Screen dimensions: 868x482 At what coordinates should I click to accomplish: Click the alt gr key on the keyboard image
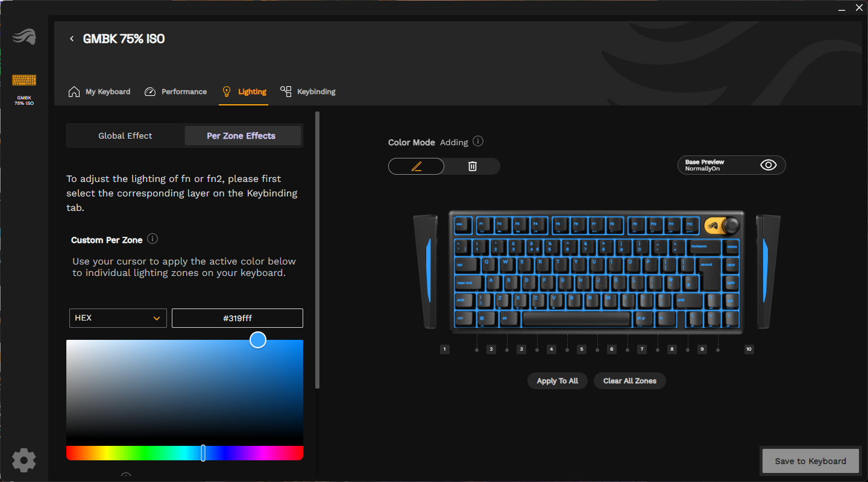point(642,319)
